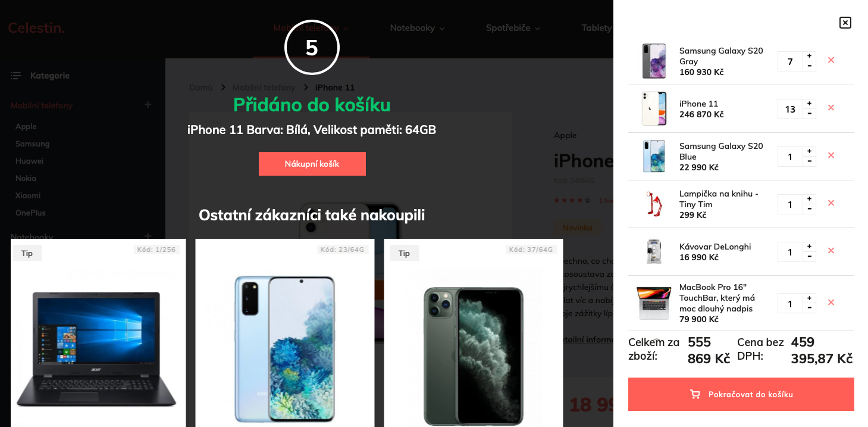Open the Notebooky menu dropdown
The width and height of the screenshot is (868, 427).
coord(417,28)
